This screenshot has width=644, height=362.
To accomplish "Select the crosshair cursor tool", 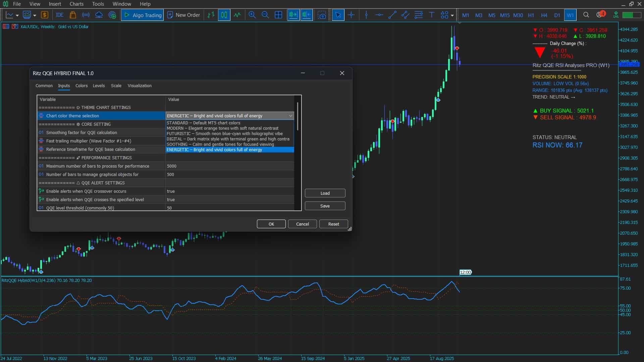I will (x=351, y=15).
